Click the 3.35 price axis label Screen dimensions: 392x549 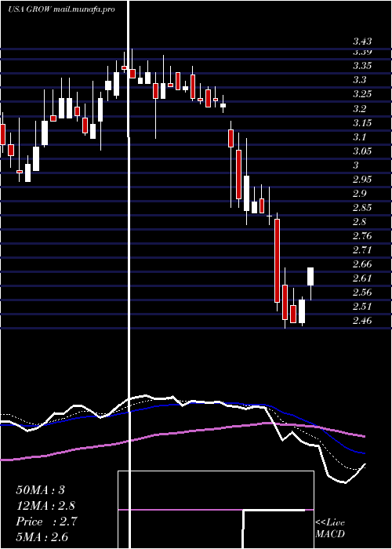pos(362,66)
